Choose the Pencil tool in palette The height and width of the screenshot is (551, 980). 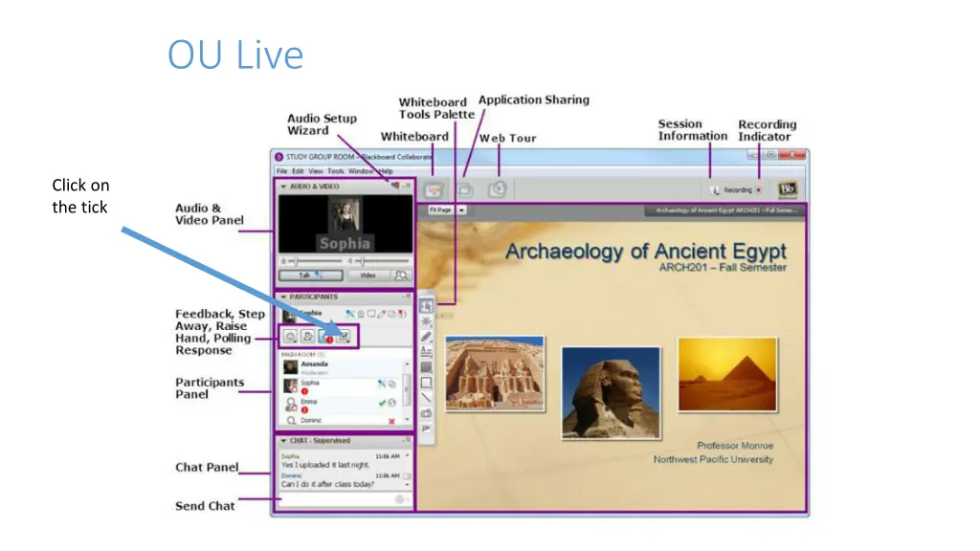point(426,337)
